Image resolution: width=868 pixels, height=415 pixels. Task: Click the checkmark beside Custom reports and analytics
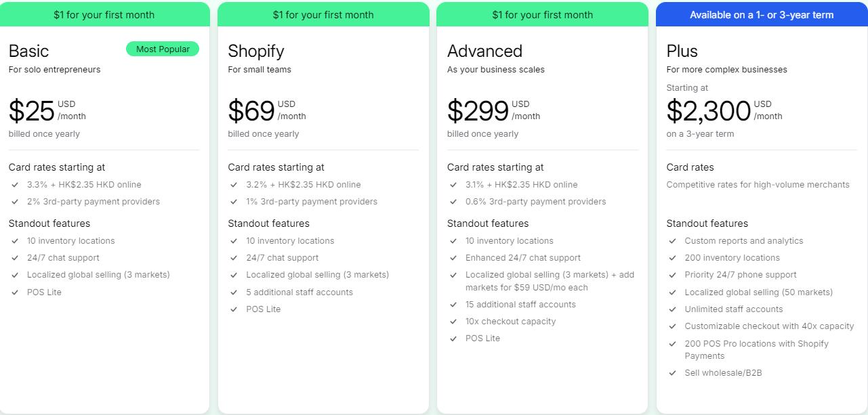click(x=673, y=240)
